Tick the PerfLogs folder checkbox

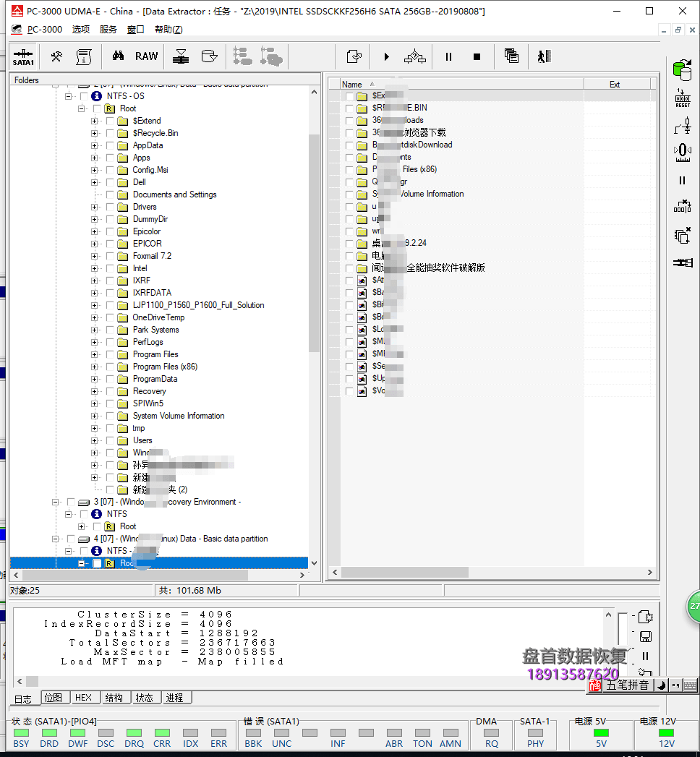[x=110, y=342]
